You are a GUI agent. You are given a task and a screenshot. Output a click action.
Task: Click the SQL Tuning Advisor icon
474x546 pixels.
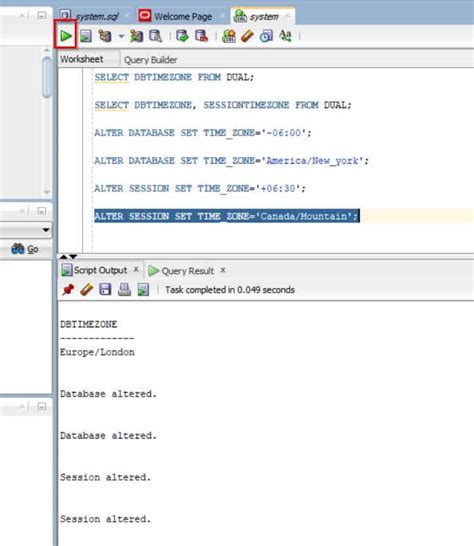coord(155,36)
